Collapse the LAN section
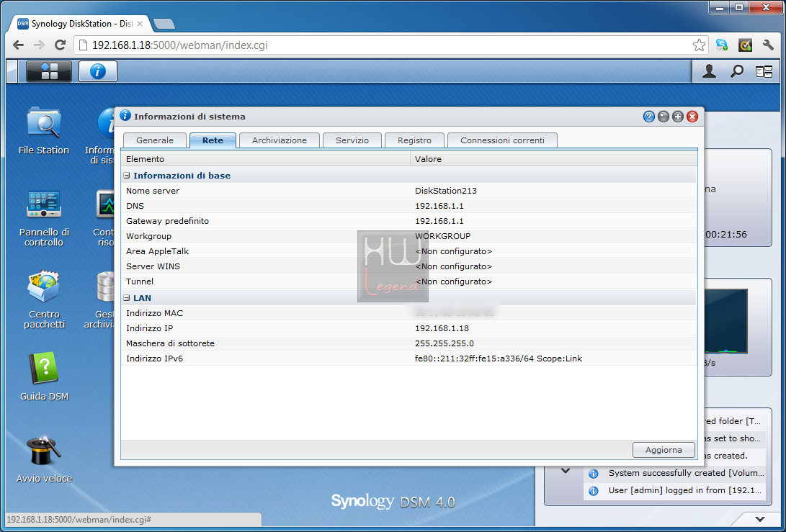This screenshot has height=532, width=786. (127, 298)
